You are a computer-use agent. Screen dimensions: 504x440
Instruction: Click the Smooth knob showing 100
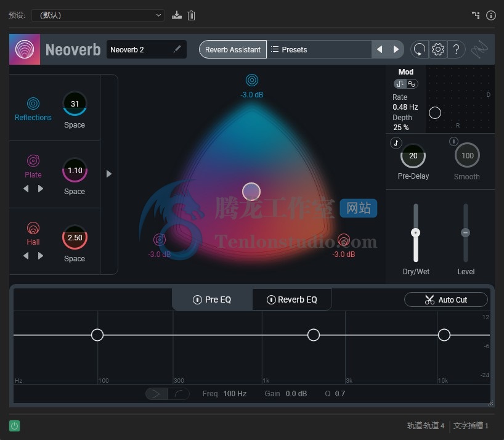tap(468, 155)
